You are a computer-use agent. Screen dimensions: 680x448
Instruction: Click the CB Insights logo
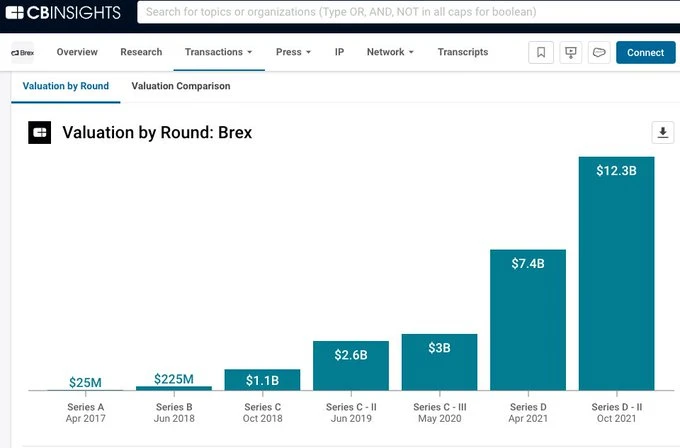tap(63, 12)
